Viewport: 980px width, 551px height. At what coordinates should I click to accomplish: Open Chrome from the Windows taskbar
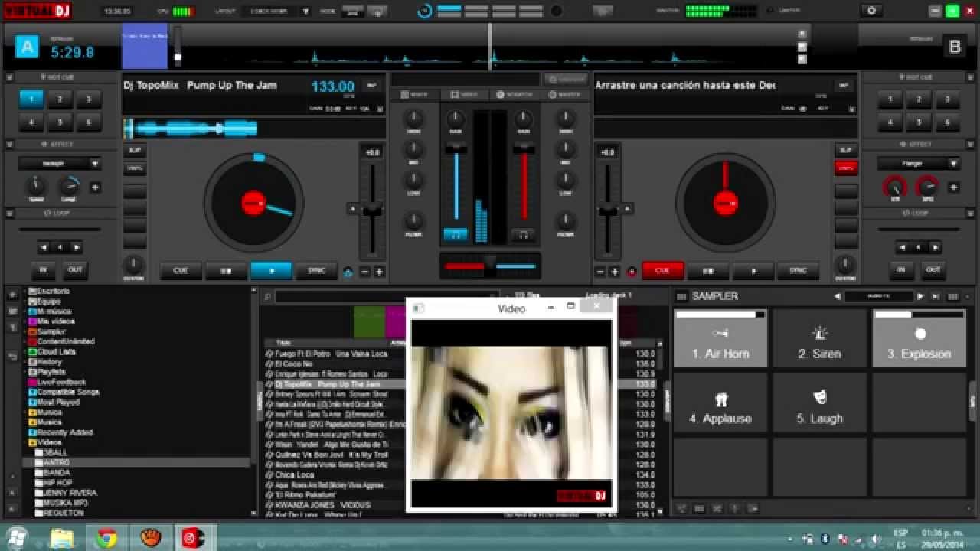click(x=106, y=538)
